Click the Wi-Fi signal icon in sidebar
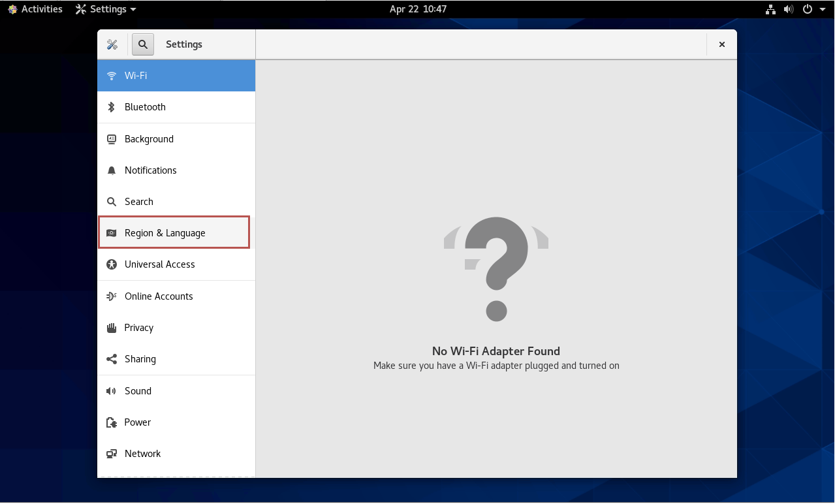The height and width of the screenshot is (504, 835). pos(112,76)
